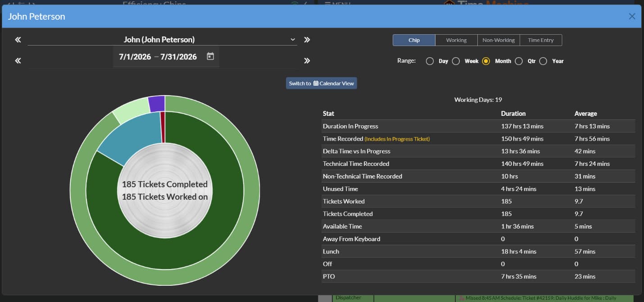
Task: Switch to Calendar View
Action: pos(322,83)
